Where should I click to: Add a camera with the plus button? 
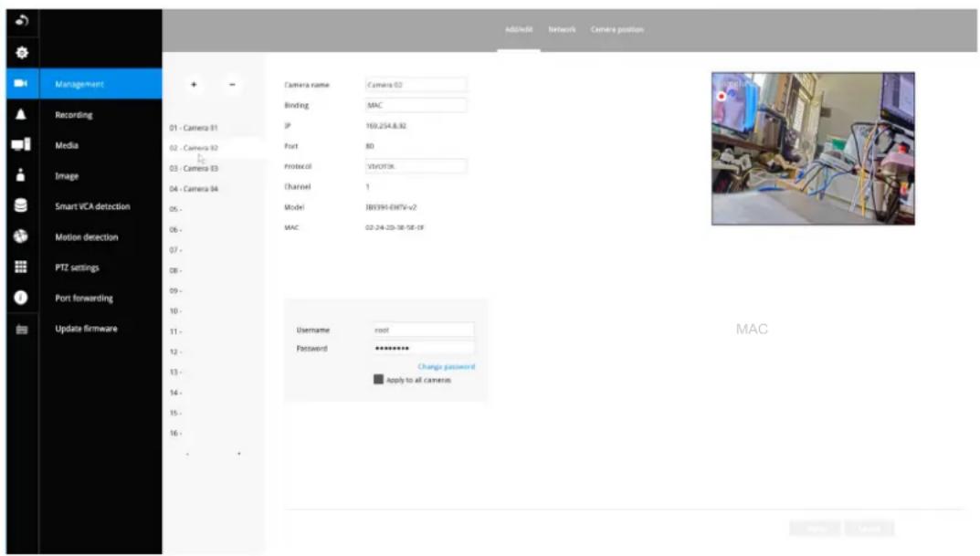(194, 84)
